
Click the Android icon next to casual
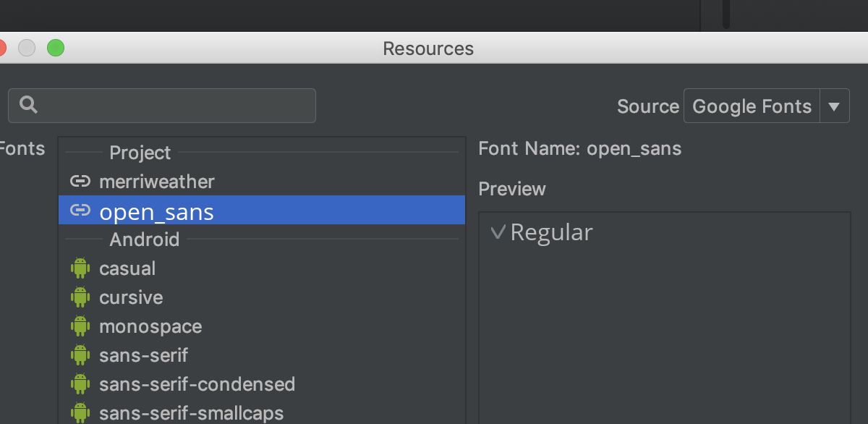click(80, 268)
